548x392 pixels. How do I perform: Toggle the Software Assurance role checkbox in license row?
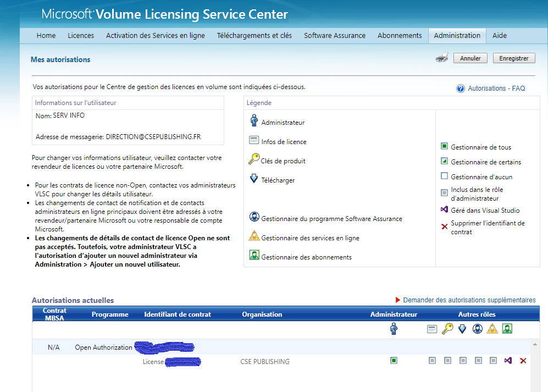(478, 361)
